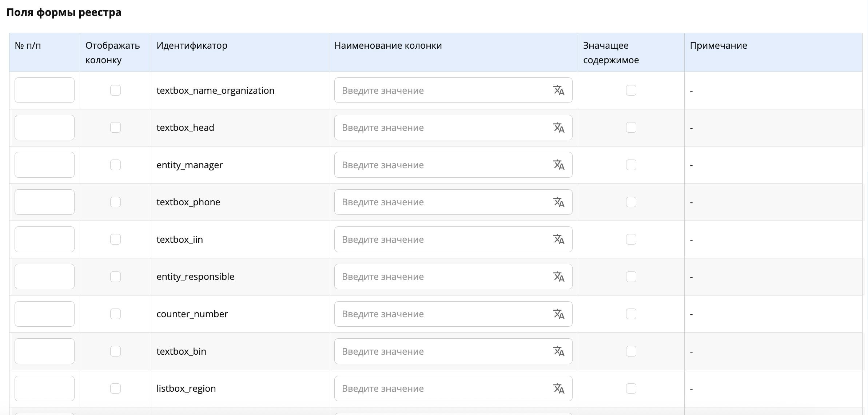The image size is (868, 415).
Task: Select the entity_manager identifier text
Action: point(190,165)
